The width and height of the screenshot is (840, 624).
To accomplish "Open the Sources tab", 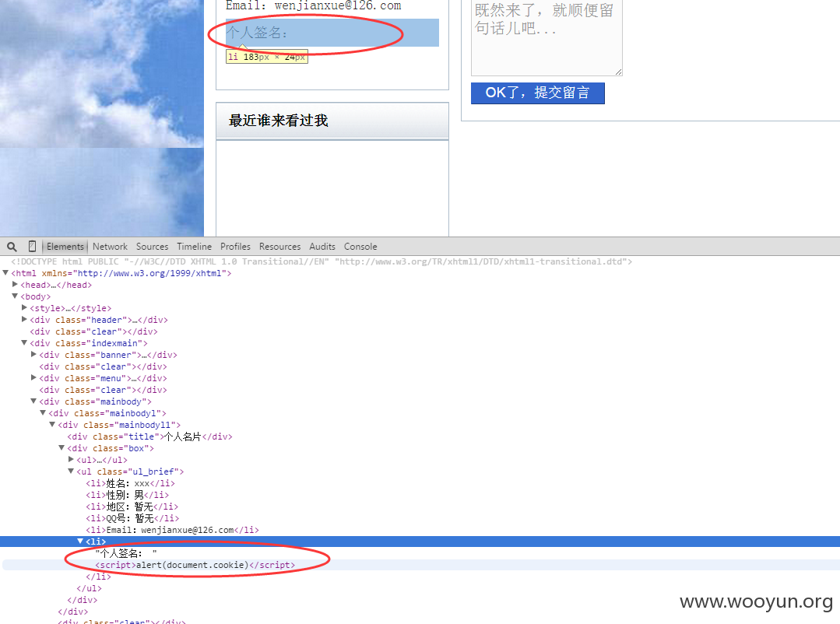I will click(x=152, y=247).
